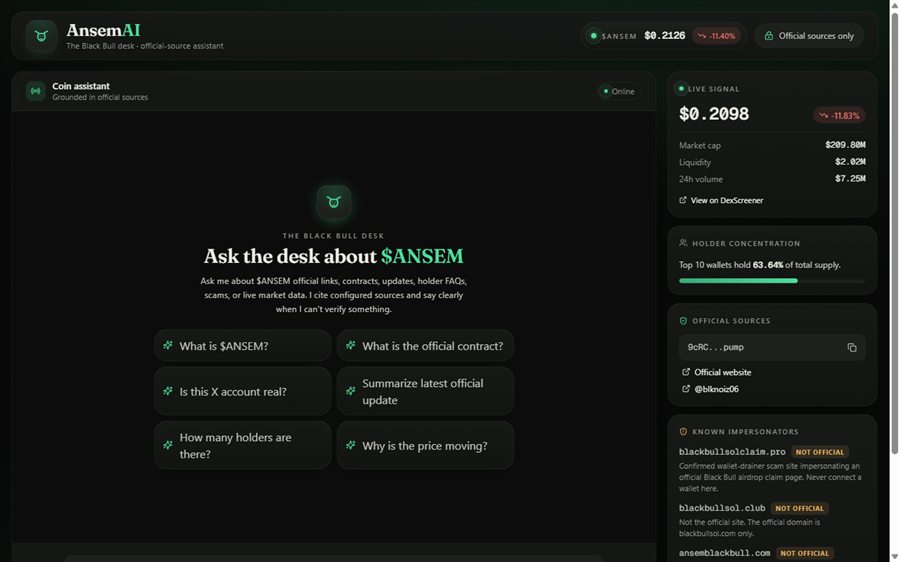Click the green dot beside $ANSEM ticker

click(x=593, y=36)
